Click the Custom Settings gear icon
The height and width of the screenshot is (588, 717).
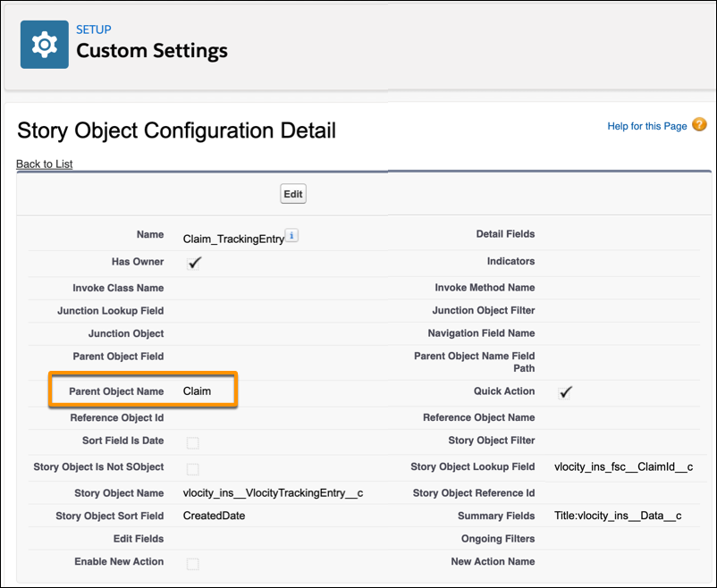click(x=45, y=45)
